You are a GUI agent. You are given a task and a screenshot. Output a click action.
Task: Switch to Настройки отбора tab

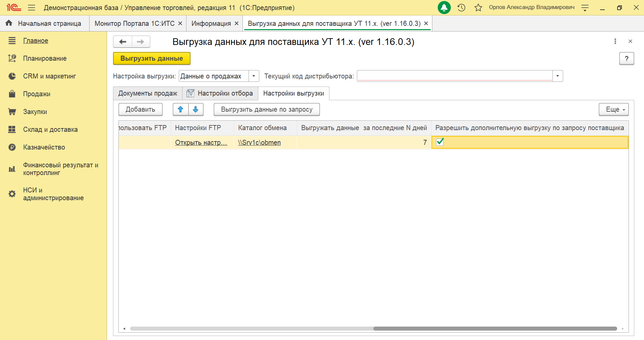coord(220,94)
